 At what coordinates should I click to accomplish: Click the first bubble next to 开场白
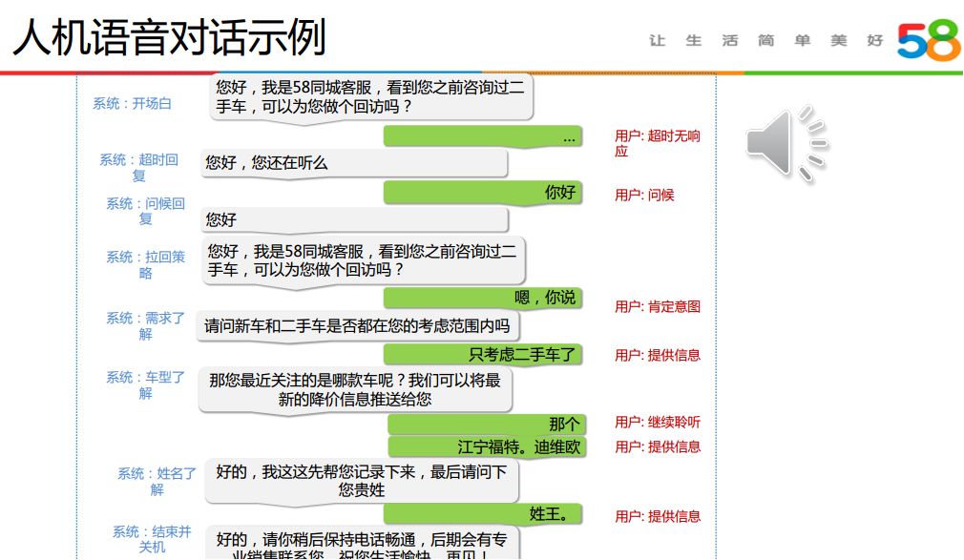[372, 97]
